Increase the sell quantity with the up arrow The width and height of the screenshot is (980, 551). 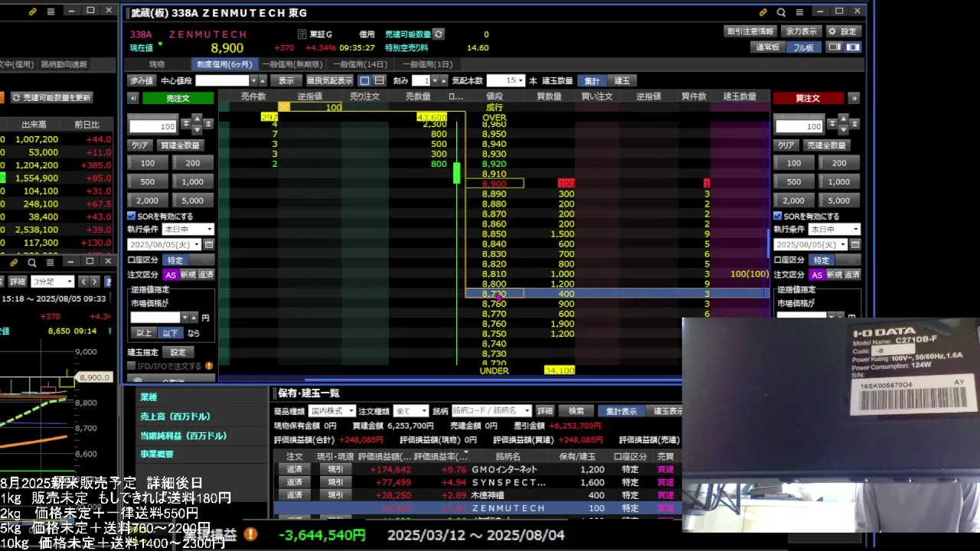coord(198,119)
